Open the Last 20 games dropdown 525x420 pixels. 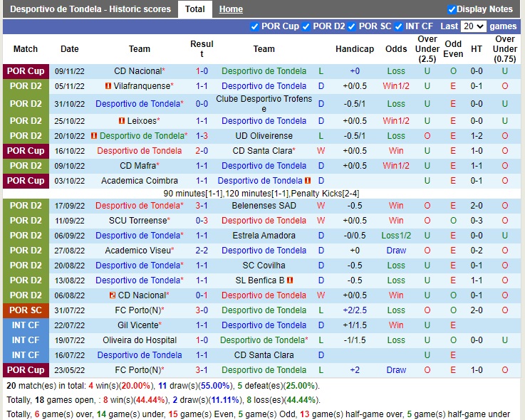(473, 26)
